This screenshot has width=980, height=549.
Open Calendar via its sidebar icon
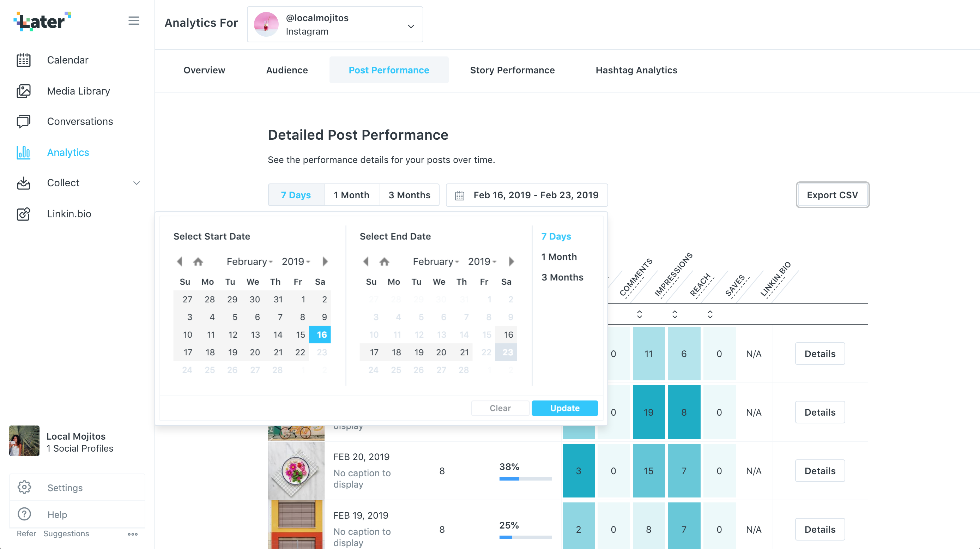coord(24,60)
